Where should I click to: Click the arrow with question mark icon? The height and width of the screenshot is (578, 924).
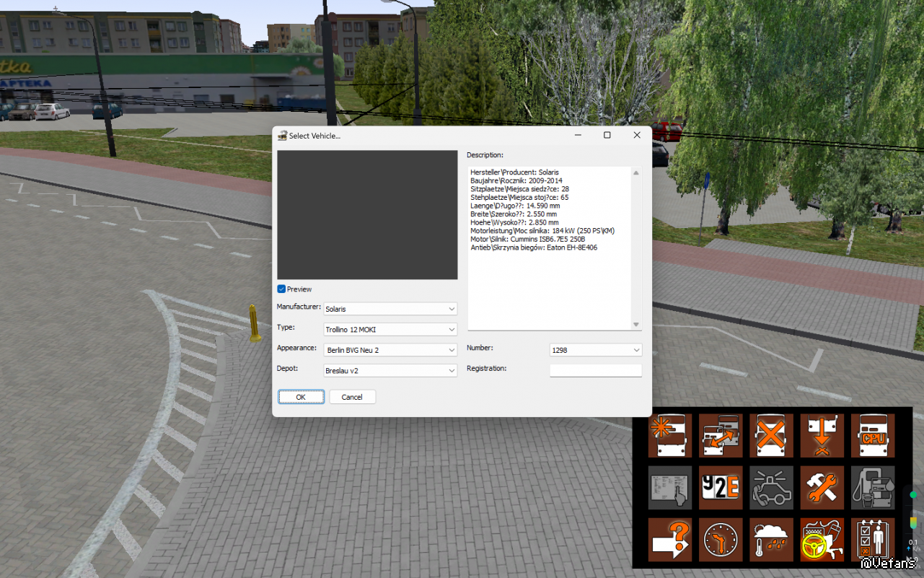pos(670,540)
